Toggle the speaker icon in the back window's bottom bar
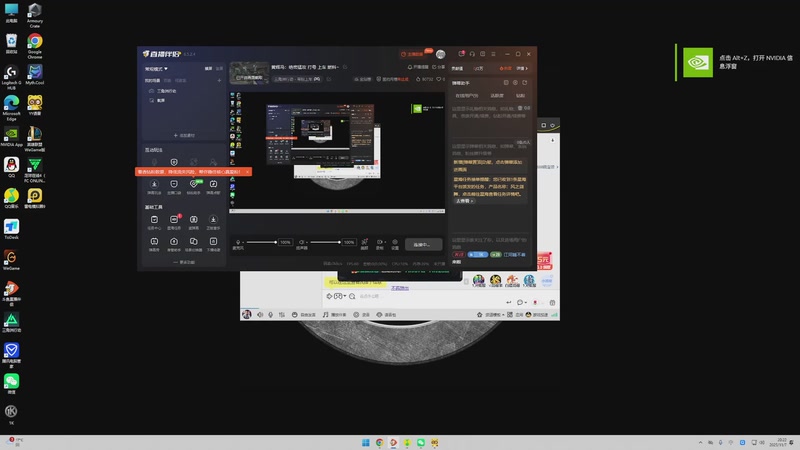This screenshot has height=450, width=800. (260, 315)
